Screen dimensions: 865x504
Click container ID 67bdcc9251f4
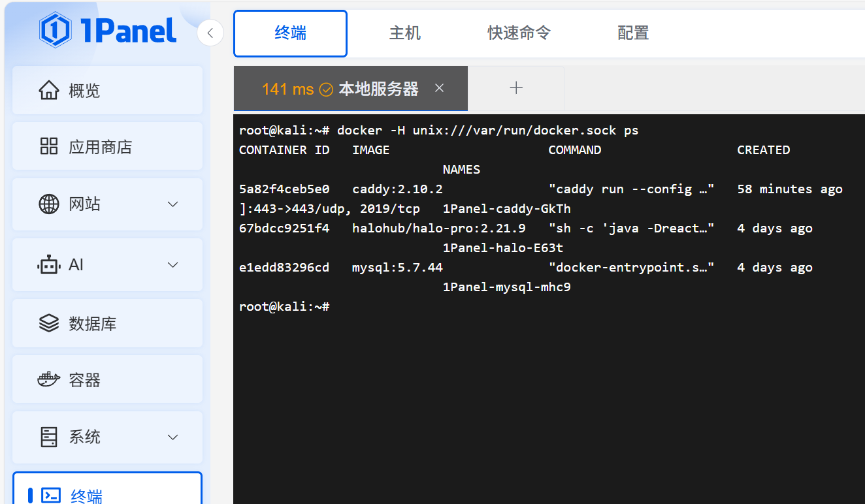pyautogui.click(x=284, y=228)
